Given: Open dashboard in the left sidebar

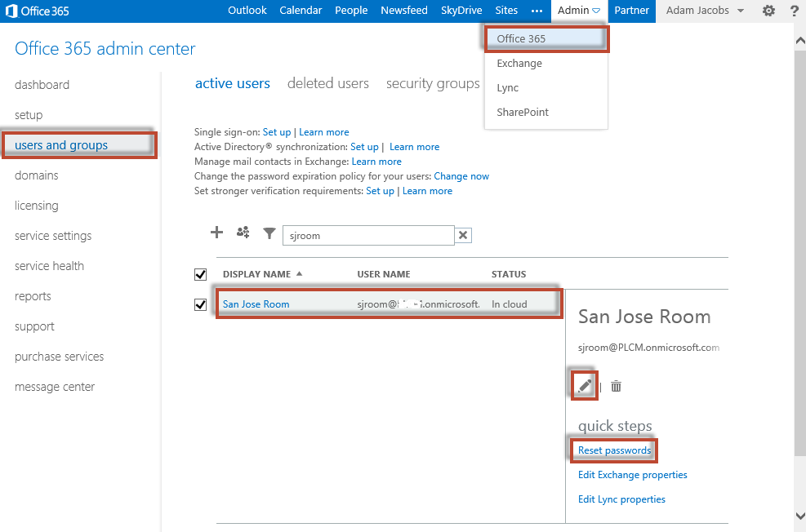Looking at the screenshot, I should (x=42, y=85).
